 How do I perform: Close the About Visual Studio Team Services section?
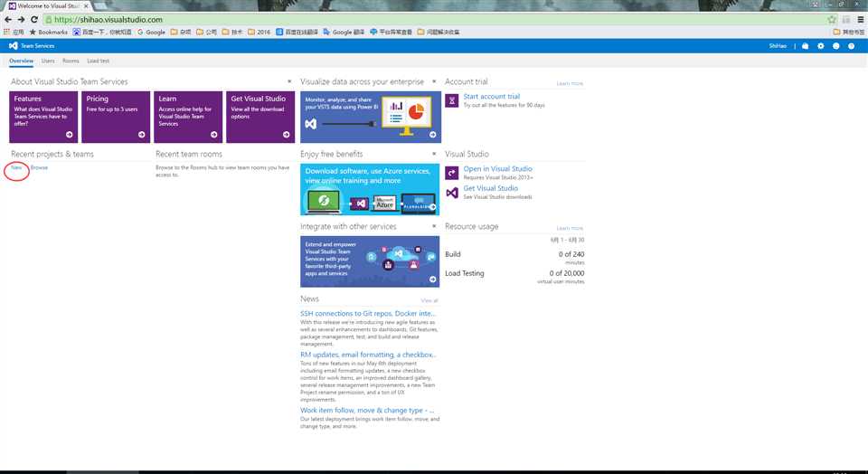[289, 81]
